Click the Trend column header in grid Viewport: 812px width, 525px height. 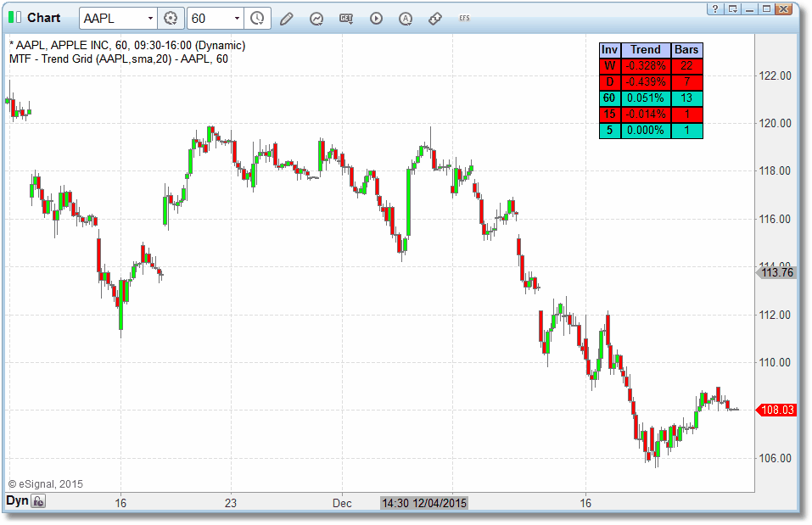645,50
